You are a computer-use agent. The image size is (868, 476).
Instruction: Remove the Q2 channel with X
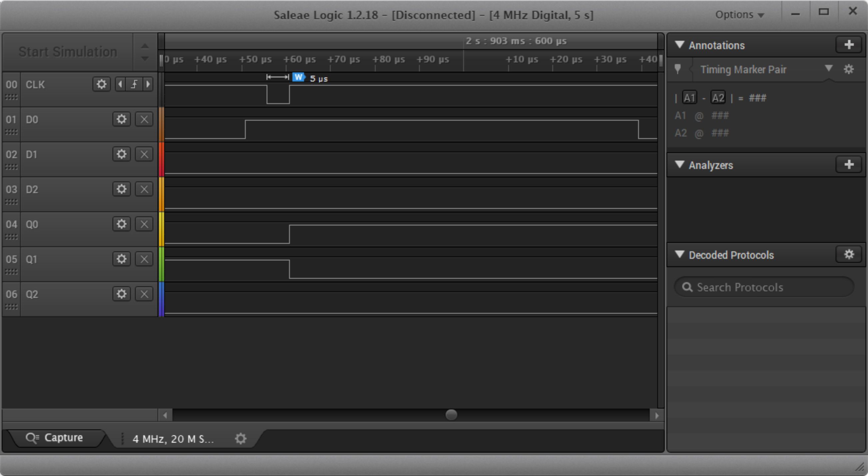(x=144, y=294)
